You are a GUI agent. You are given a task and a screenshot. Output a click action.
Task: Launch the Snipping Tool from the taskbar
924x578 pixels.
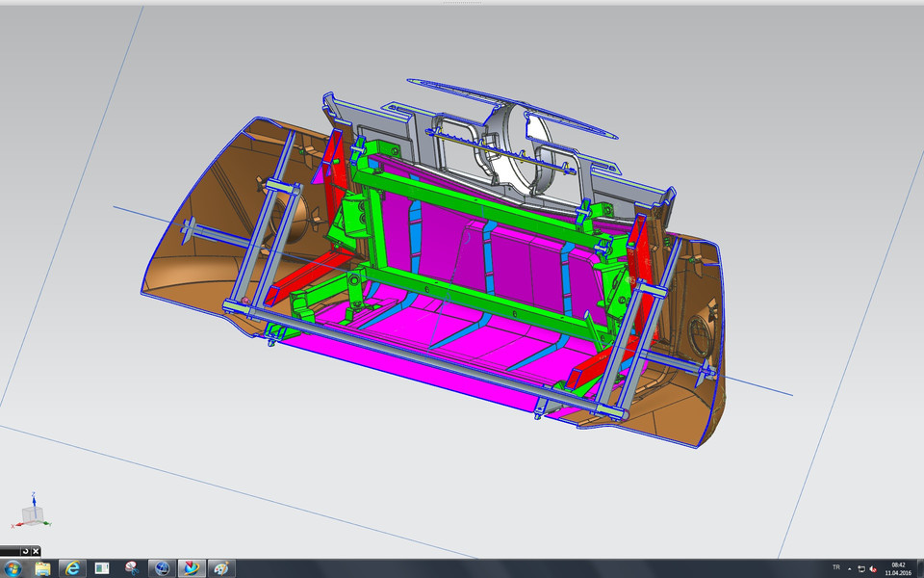[132, 567]
